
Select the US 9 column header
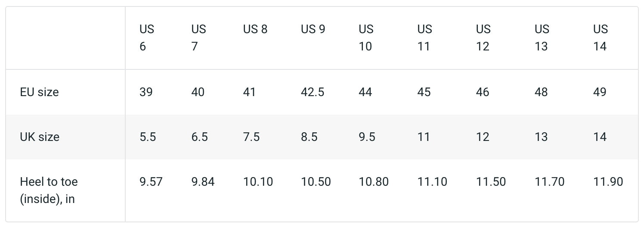[313, 29]
